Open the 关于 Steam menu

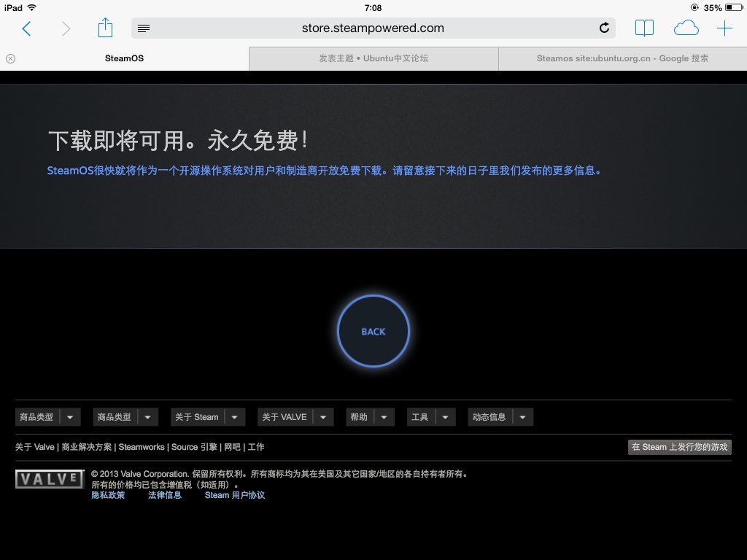(197, 417)
